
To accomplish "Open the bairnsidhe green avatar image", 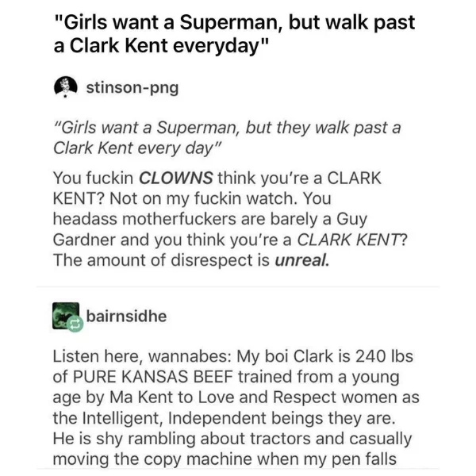I will [x=66, y=316].
